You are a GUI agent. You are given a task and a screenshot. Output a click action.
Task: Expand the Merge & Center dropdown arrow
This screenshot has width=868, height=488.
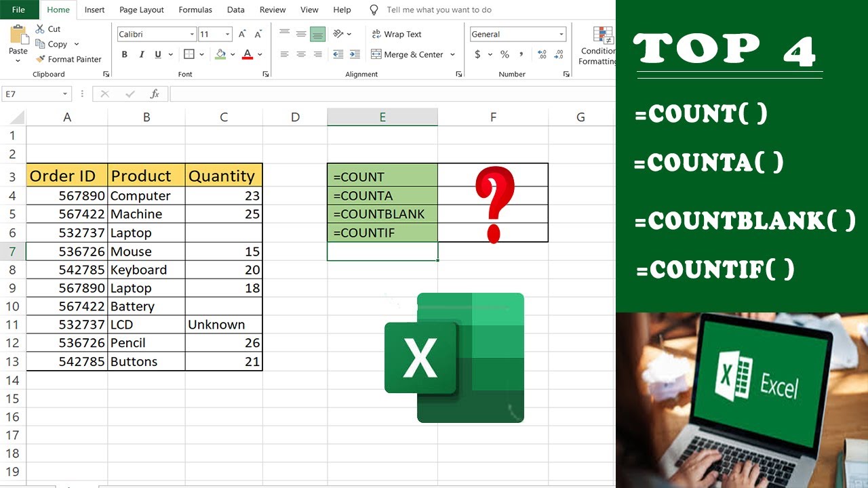[x=452, y=54]
